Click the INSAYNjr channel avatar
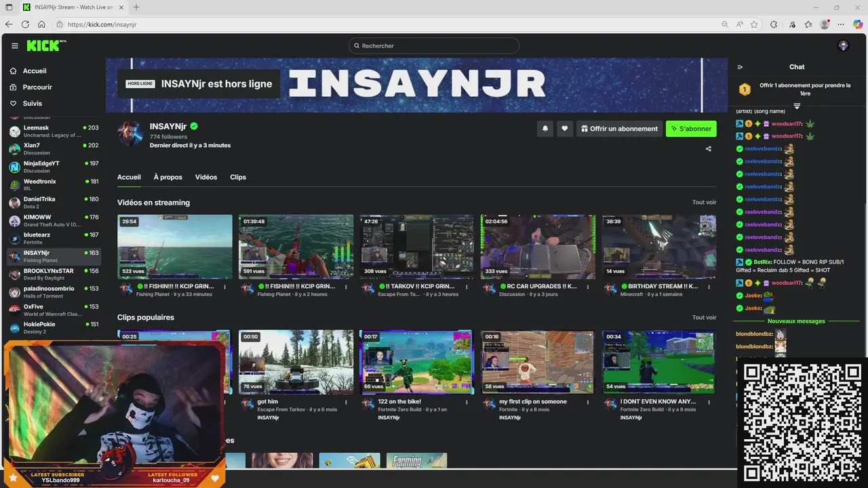 (130, 134)
